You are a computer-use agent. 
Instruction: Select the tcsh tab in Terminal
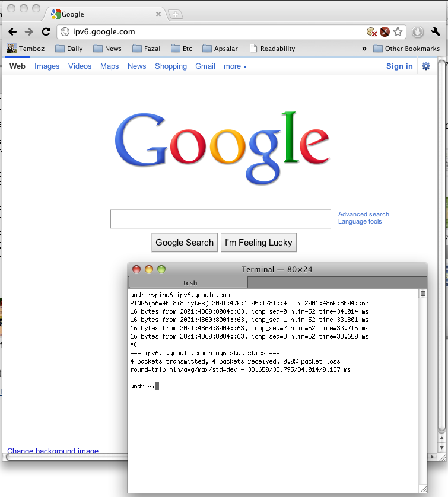pos(190,283)
